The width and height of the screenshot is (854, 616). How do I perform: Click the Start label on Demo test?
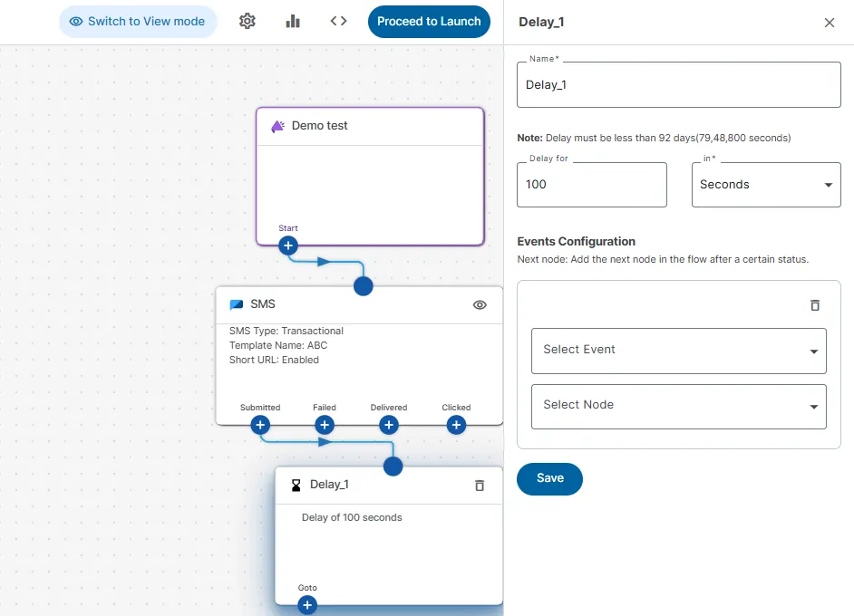[288, 228]
